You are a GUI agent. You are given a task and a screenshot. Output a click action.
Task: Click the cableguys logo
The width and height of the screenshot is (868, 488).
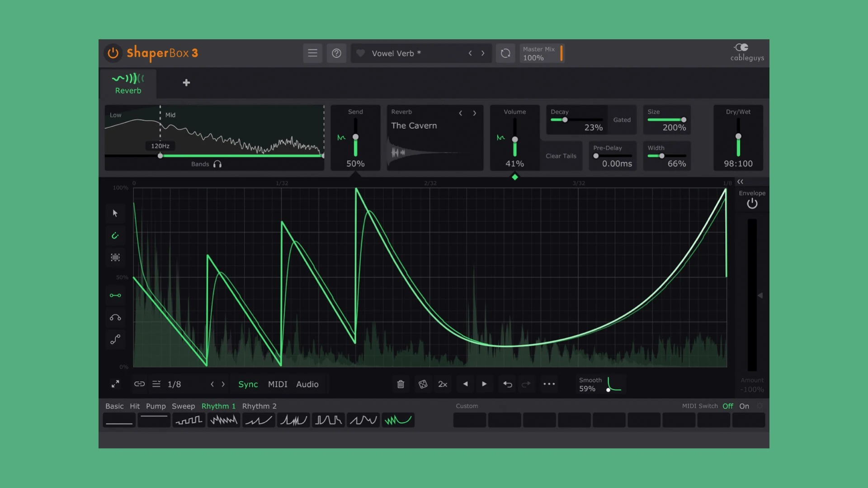[x=747, y=52]
